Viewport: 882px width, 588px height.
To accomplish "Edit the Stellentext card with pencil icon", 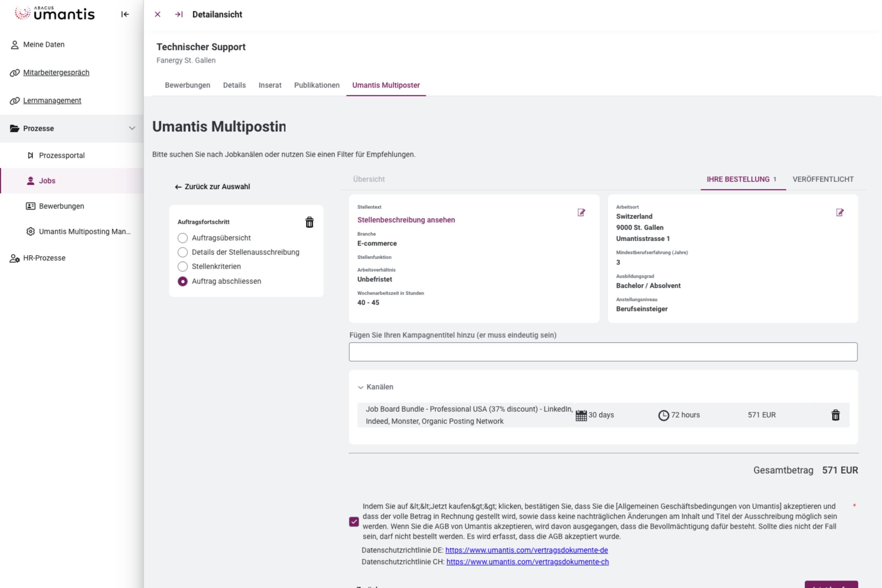I will coord(581,213).
